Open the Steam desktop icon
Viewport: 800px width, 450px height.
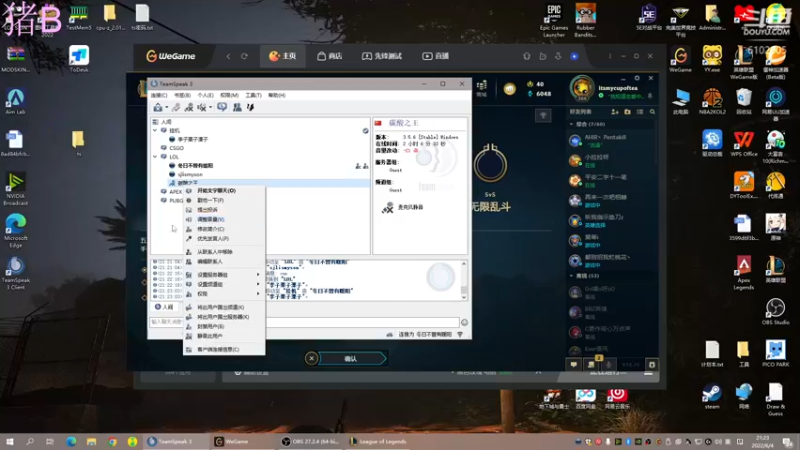click(x=712, y=396)
